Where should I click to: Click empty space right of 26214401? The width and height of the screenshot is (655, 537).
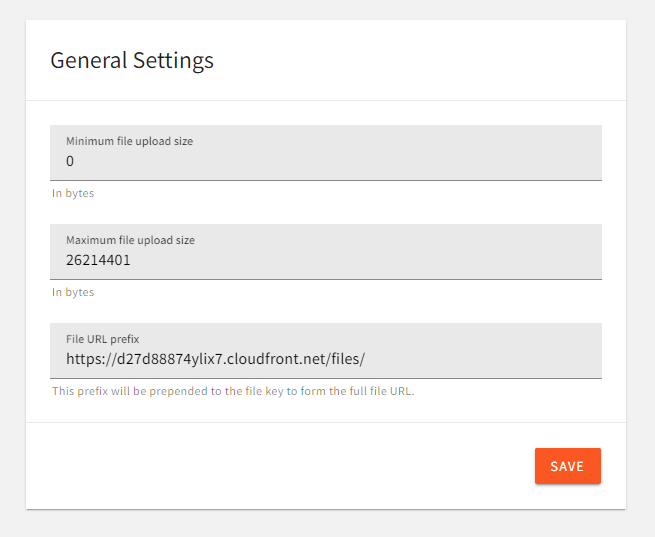[x=380, y=261]
